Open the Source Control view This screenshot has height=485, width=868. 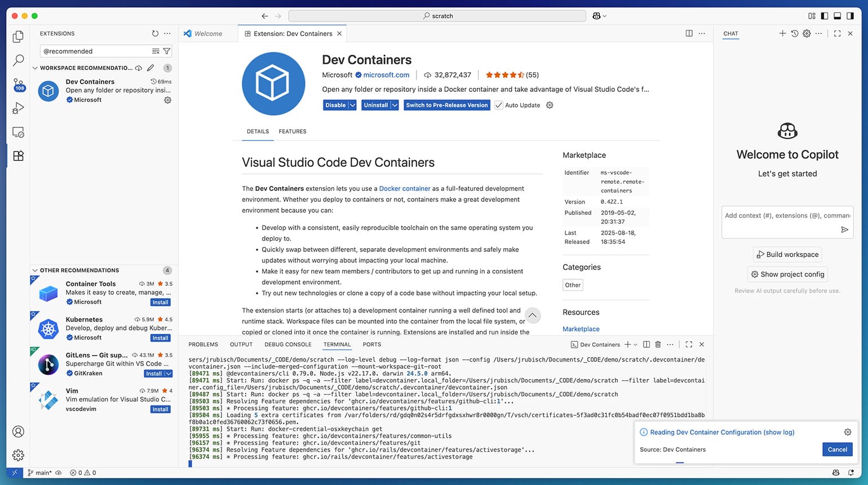tap(18, 85)
